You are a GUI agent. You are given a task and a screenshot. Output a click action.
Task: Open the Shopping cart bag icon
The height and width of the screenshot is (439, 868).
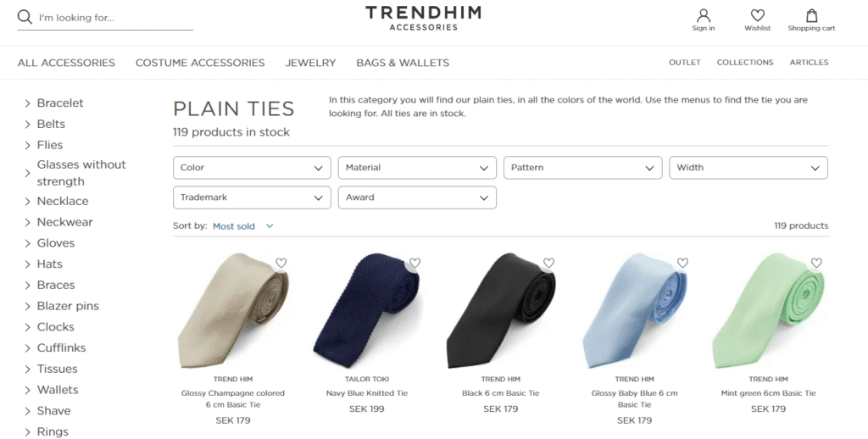(811, 15)
